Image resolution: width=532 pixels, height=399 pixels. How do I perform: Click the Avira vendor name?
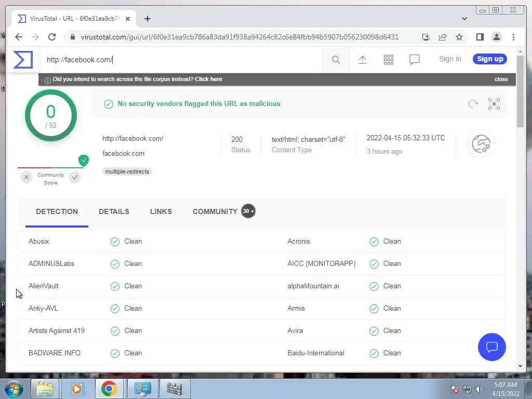point(295,331)
